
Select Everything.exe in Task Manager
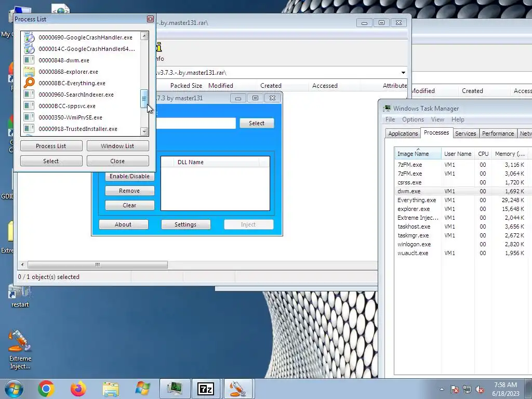tap(461, 200)
